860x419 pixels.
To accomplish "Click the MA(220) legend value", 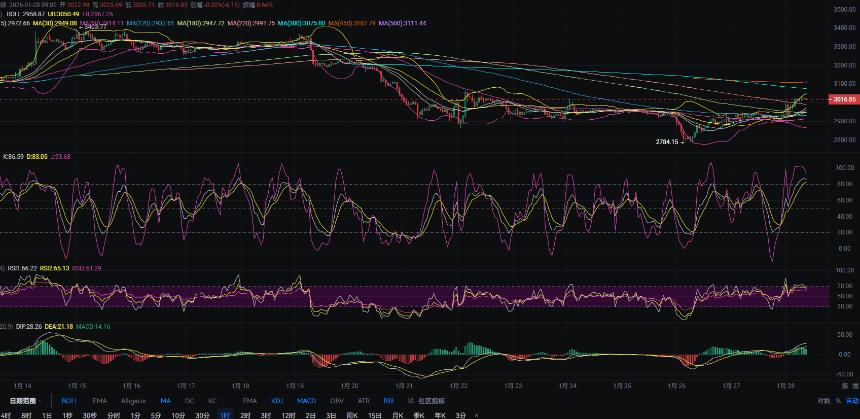I will [251, 24].
